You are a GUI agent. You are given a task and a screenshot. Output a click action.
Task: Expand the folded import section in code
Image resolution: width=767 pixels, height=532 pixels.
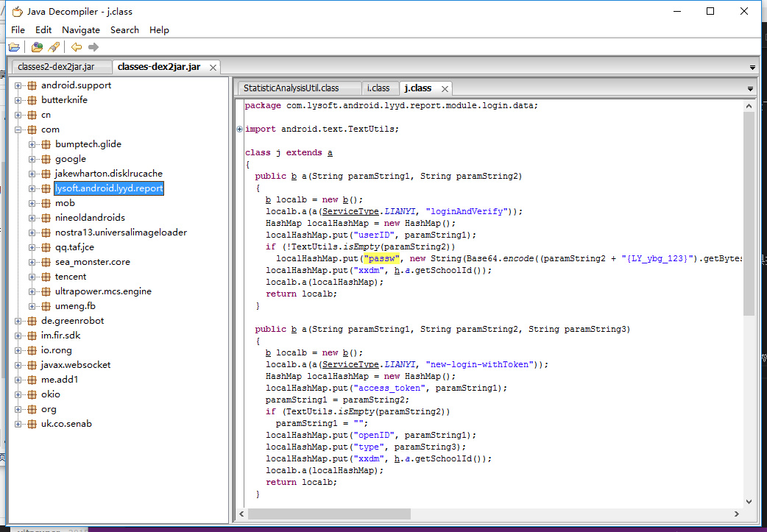240,130
